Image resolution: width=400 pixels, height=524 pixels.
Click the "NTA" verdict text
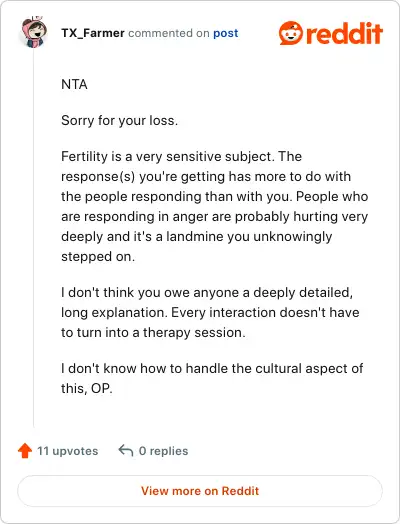(74, 84)
